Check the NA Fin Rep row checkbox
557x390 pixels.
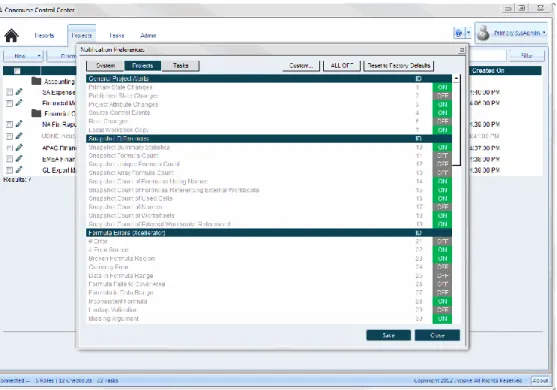[x=10, y=124]
